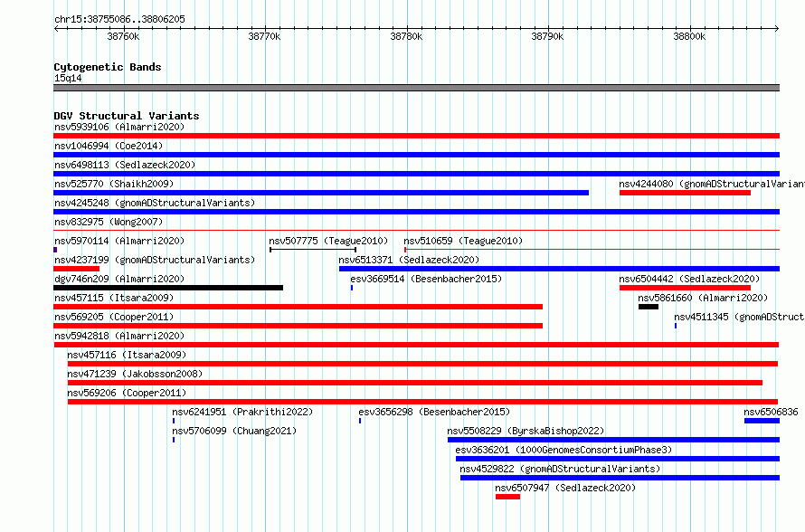This screenshot has height=532, width=805.
Task: Click the Cytogenetic Bands track title
Action: click(108, 67)
